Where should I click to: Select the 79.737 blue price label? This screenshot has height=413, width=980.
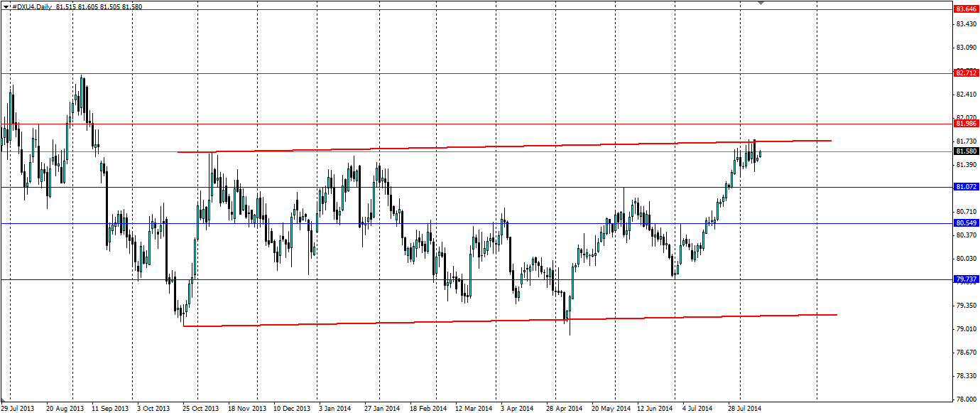pos(965,279)
